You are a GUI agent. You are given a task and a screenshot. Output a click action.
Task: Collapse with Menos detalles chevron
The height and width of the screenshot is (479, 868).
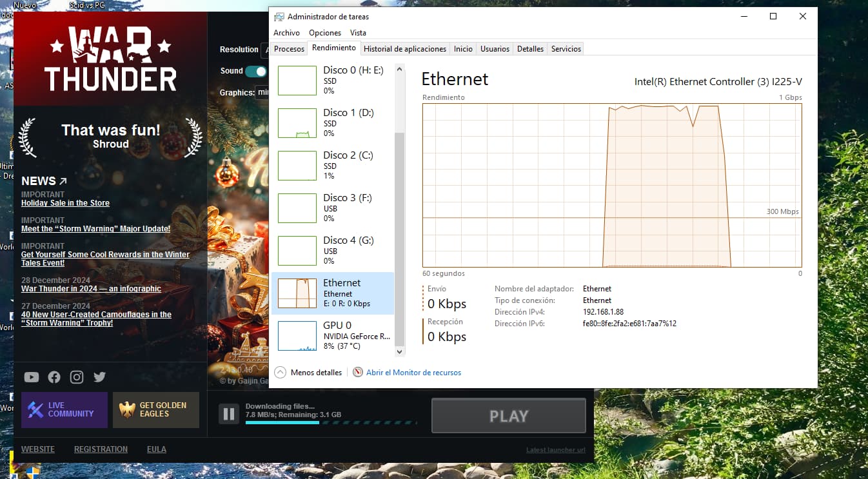click(x=280, y=373)
